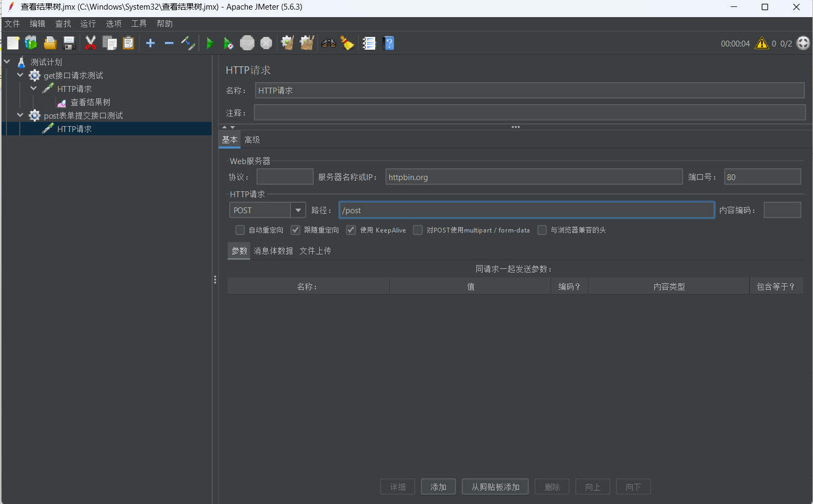The height and width of the screenshot is (504, 813).
Task: Switch to the 文件上传 tab
Action: pos(315,251)
